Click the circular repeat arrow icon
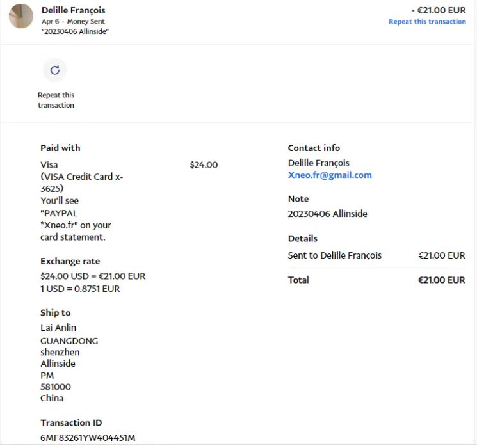 tap(54, 70)
